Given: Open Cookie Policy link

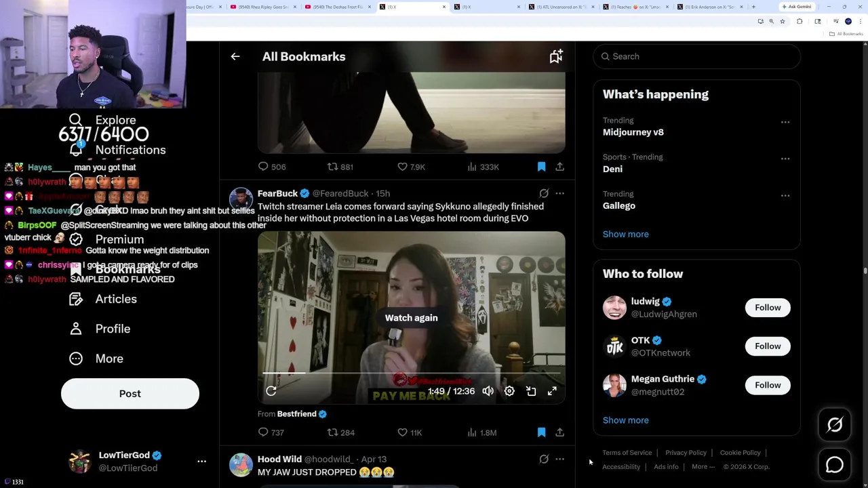Looking at the screenshot, I should coord(740,453).
